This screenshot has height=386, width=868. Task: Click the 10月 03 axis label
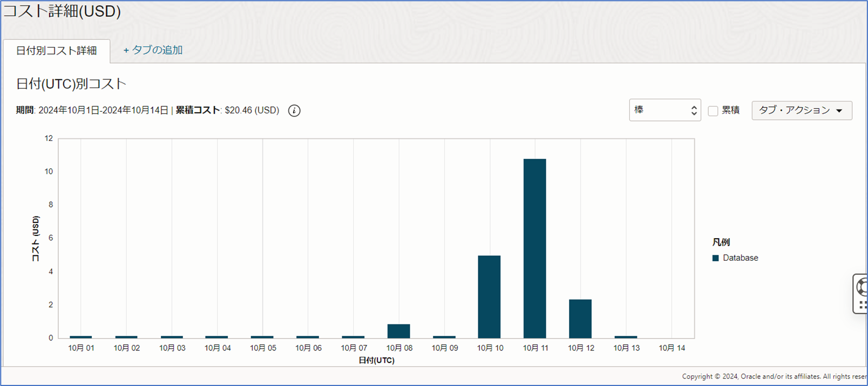(172, 348)
